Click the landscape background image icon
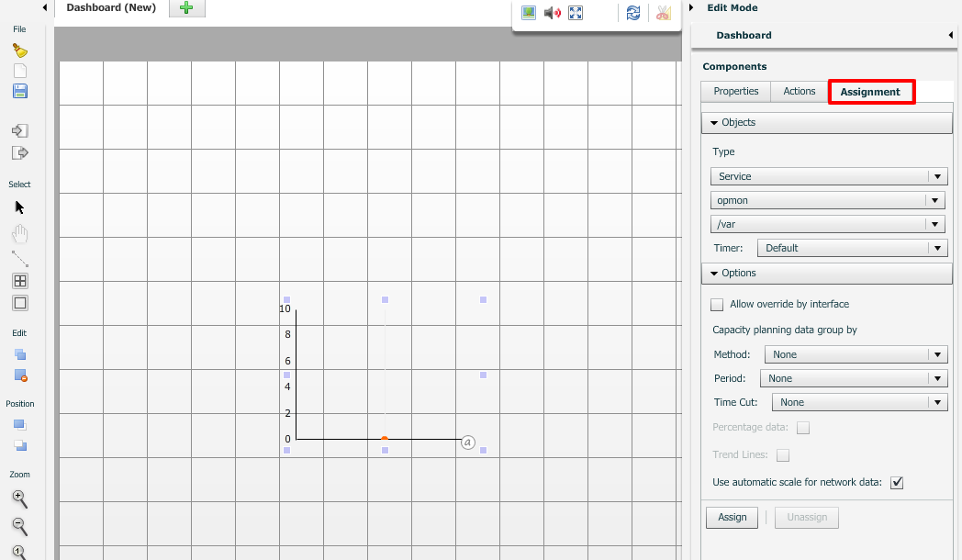The image size is (962, 560). tap(528, 12)
